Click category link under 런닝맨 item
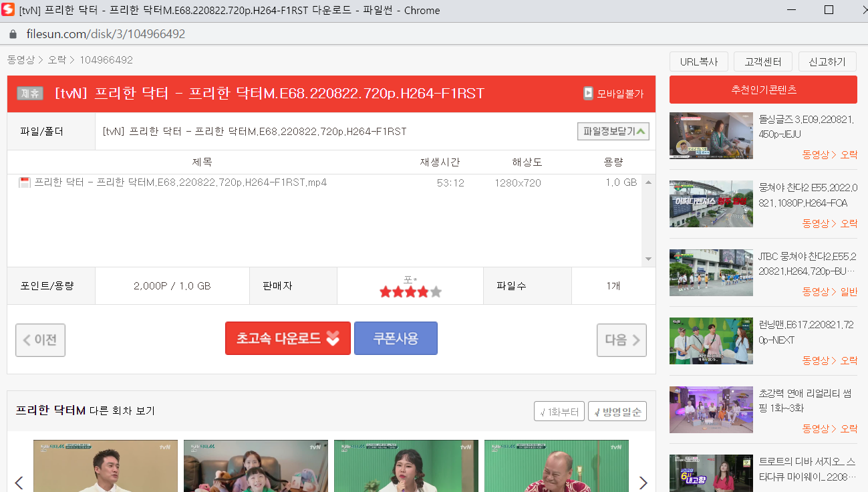This screenshot has height=492, width=868. tap(830, 360)
